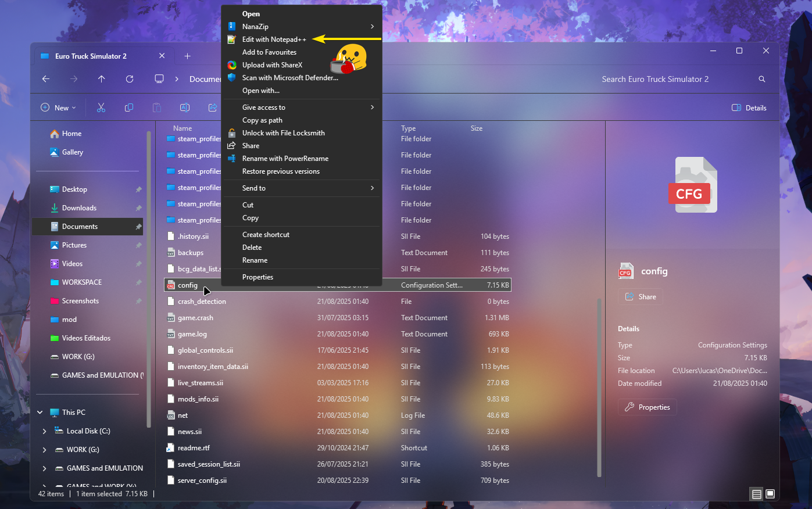Screen dimensions: 812x509
Task: Expand the WORK (G:) tree node
Action: [x=45, y=450]
